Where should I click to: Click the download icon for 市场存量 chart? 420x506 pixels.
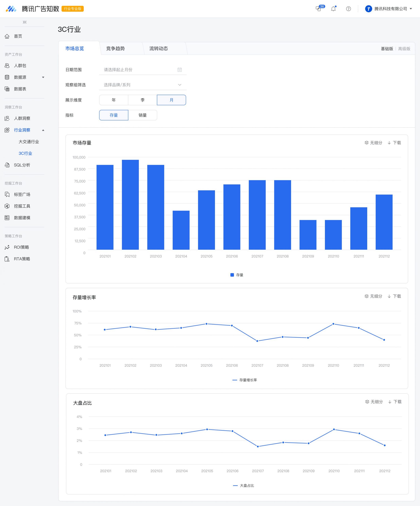pyautogui.click(x=389, y=143)
